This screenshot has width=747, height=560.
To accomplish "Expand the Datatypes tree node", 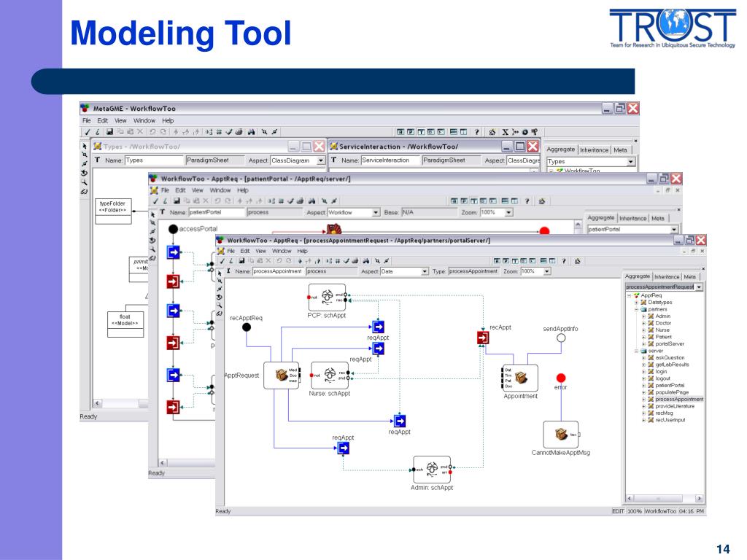I will [636, 302].
